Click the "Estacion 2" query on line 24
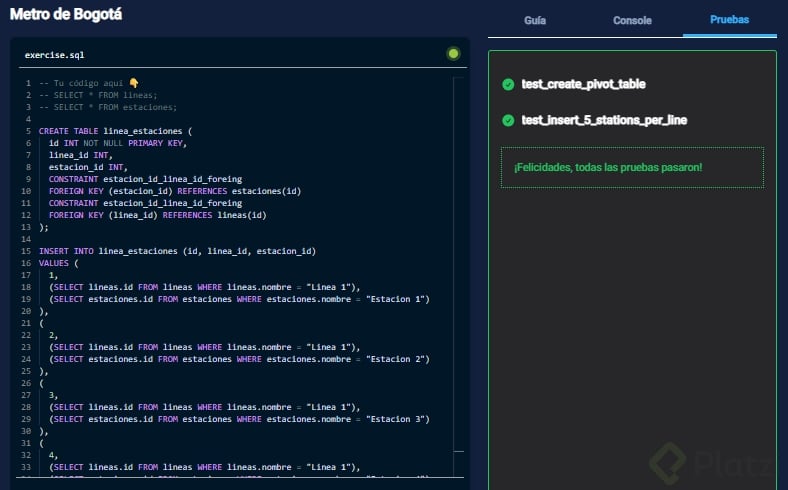Viewport: 788px width, 490px height. coord(239,359)
